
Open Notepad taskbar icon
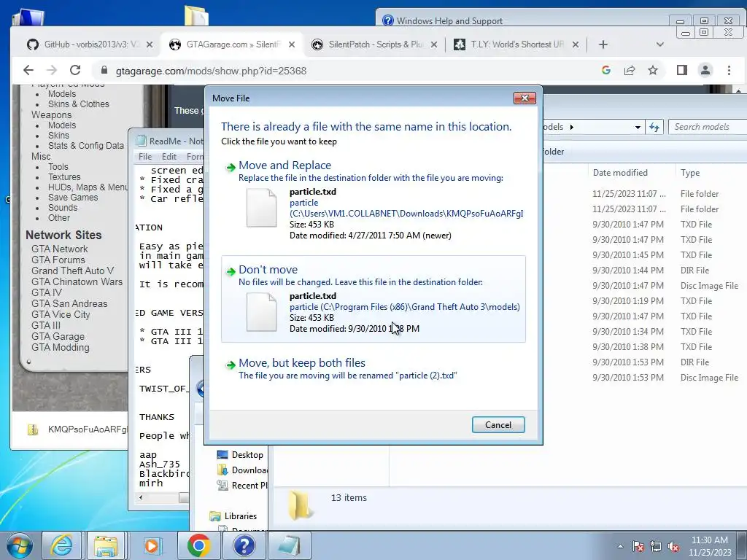click(289, 545)
